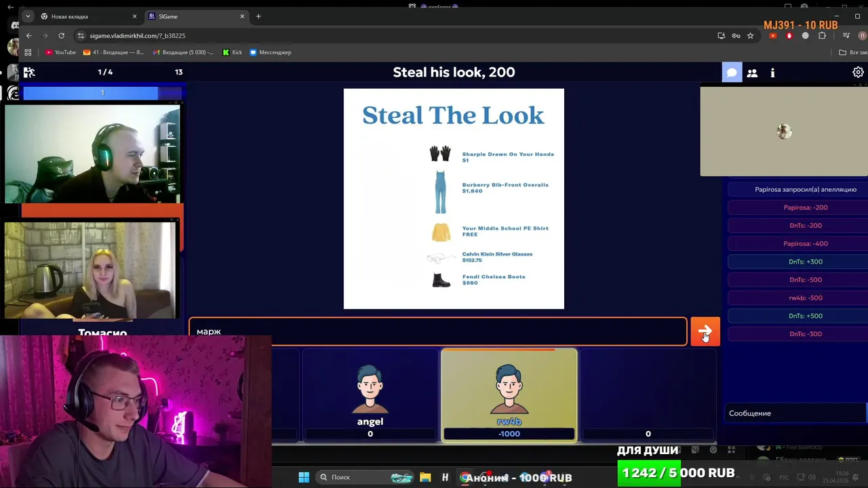Close the 'Новая вкладка' tab

coord(134,16)
